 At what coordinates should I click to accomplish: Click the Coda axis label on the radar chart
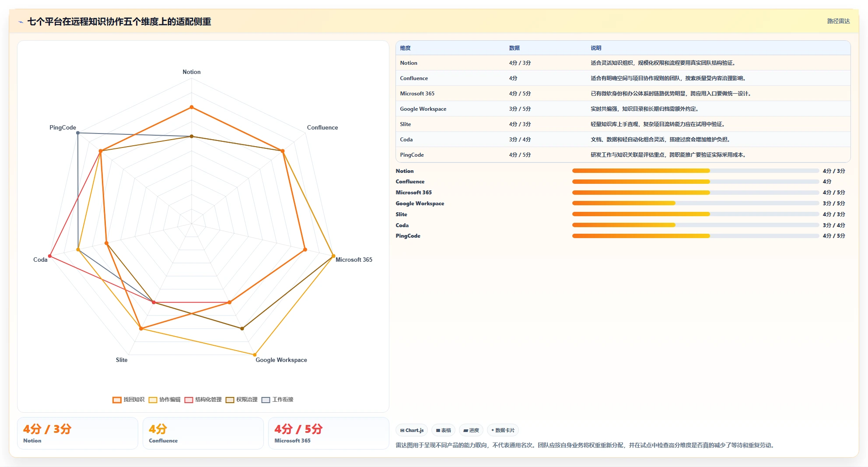40,260
